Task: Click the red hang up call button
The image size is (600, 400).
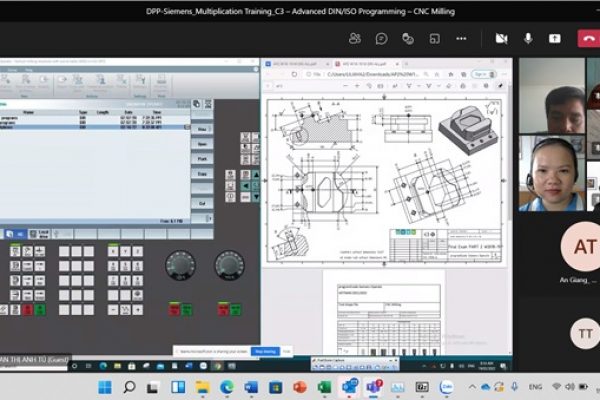Action: click(587, 38)
